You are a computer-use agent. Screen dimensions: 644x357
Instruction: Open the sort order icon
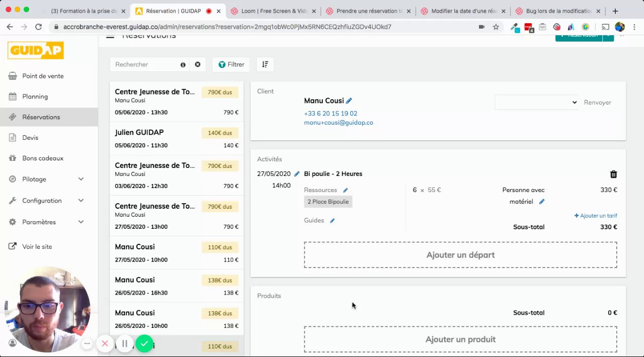point(265,64)
